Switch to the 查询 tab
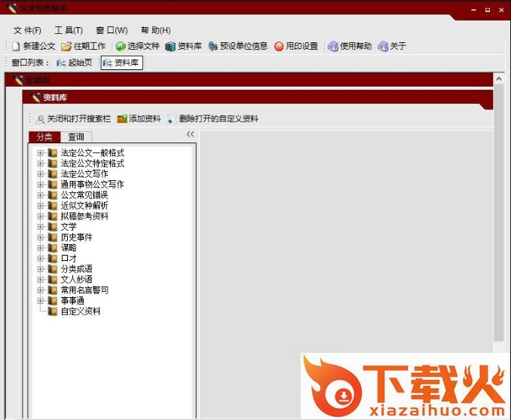Screen dimensions: 511x420 tap(76, 137)
